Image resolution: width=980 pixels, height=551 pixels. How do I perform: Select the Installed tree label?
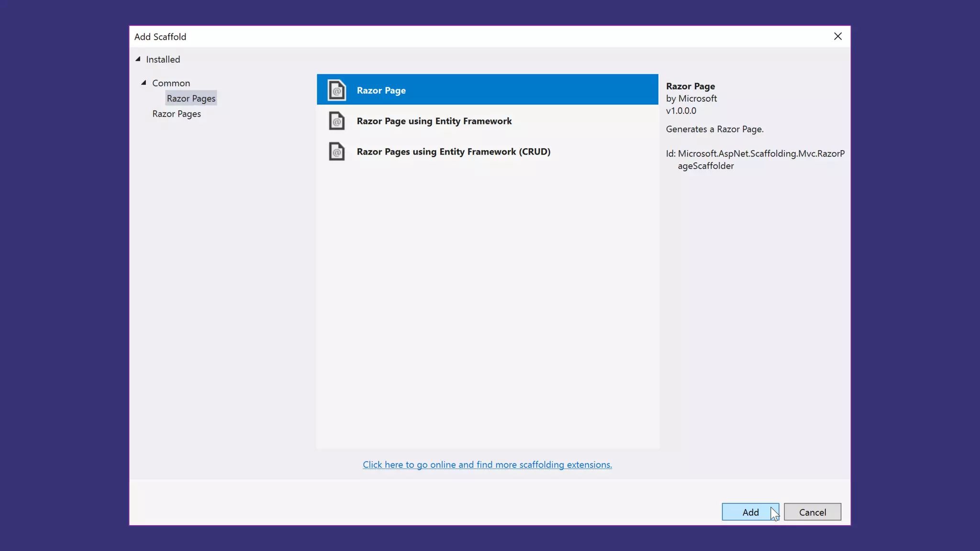click(163, 59)
